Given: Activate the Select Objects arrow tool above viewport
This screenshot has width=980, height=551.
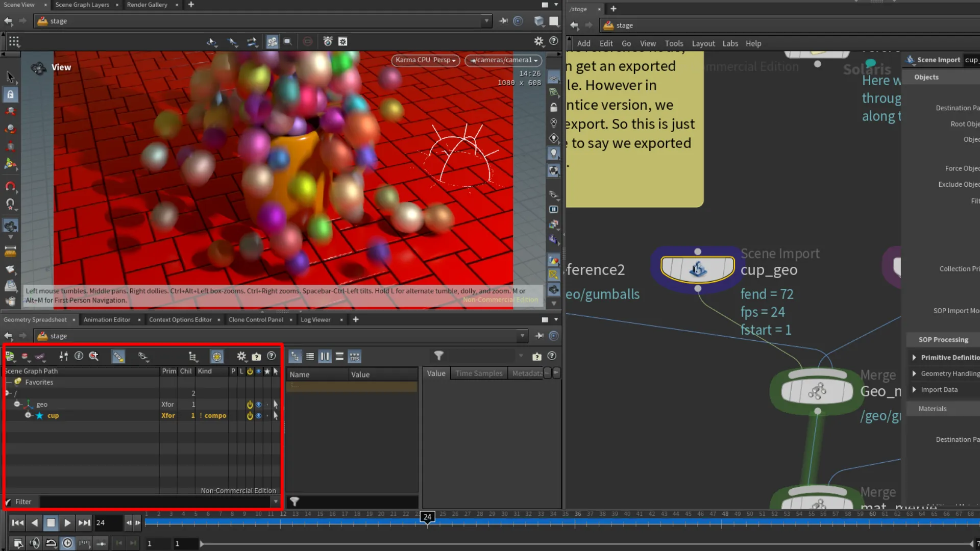Looking at the screenshot, I should 232,41.
